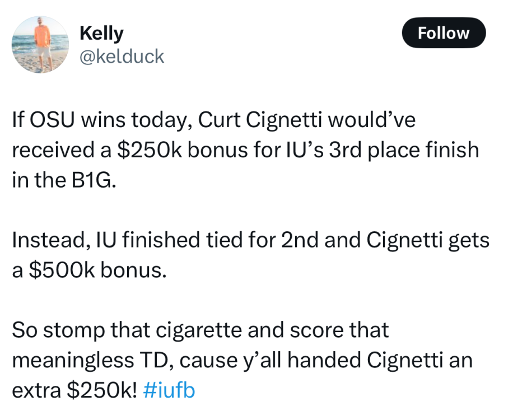Click the '3rd place finish' phrase

[x=404, y=150]
